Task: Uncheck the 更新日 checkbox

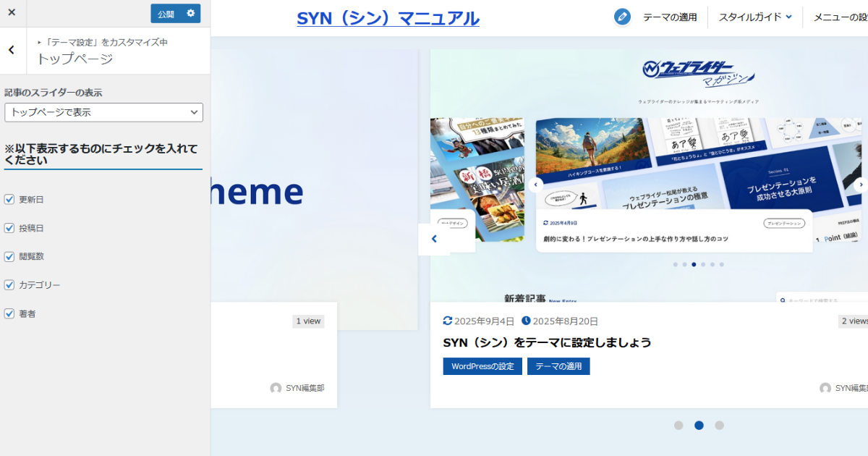Action: pyautogui.click(x=9, y=199)
